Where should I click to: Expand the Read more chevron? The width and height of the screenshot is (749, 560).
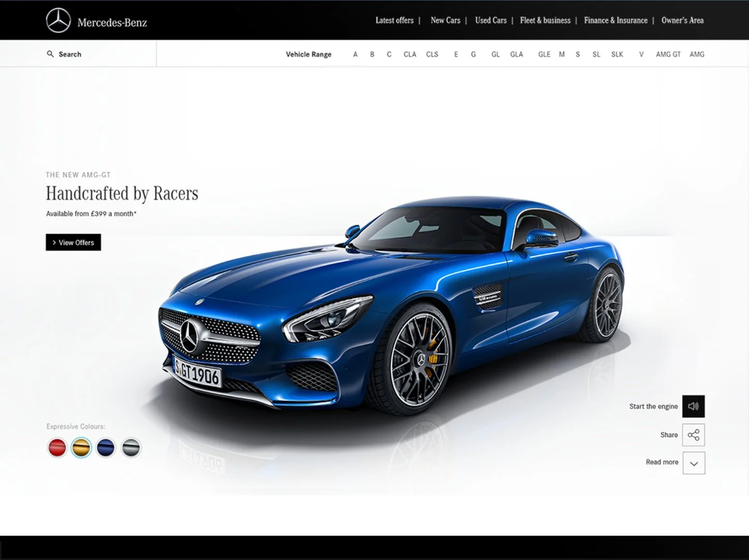click(x=694, y=463)
